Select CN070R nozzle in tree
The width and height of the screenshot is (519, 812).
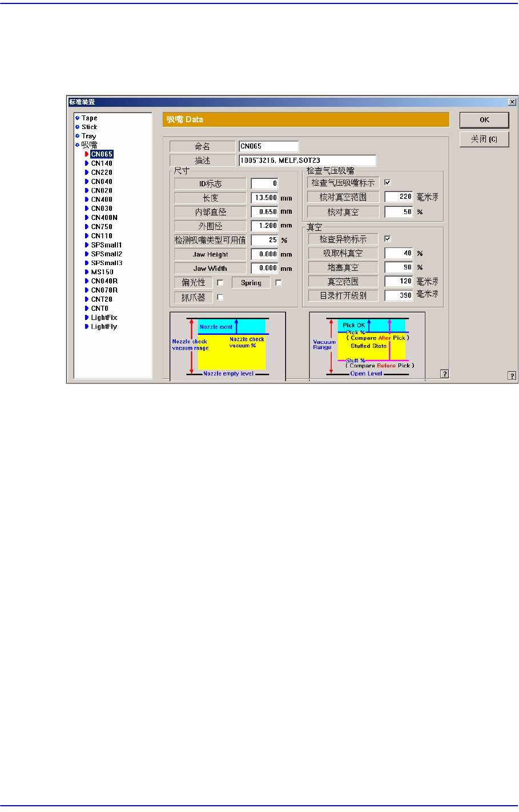[x=104, y=290]
